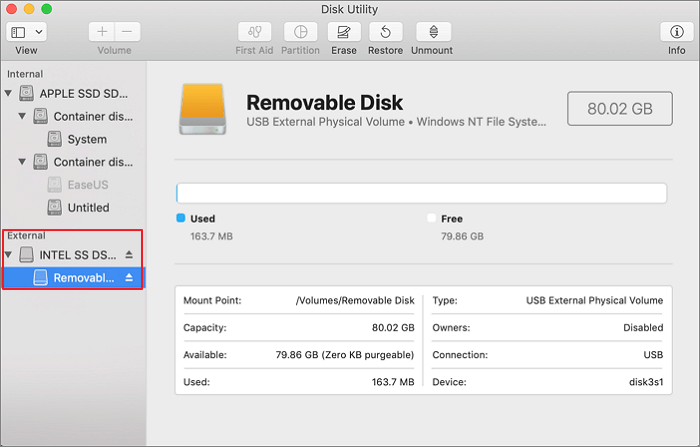The width and height of the screenshot is (700, 447).
Task: Click the Partition toolbar icon
Action: 300,32
